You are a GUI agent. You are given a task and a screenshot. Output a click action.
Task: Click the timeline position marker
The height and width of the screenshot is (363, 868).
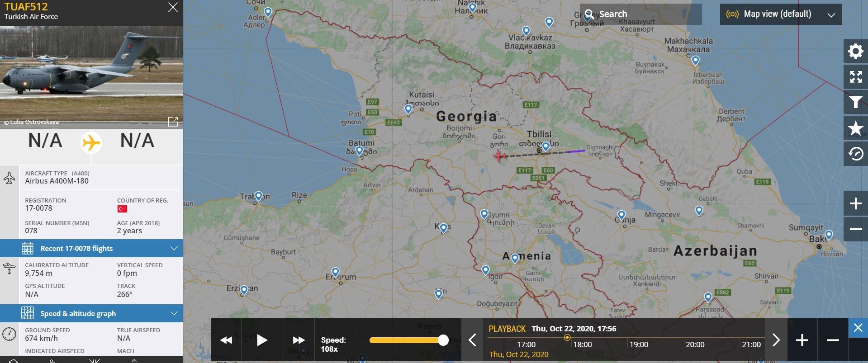pos(567,337)
